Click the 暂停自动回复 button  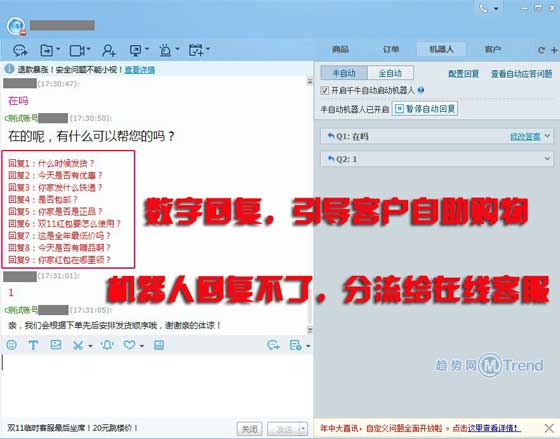click(425, 109)
